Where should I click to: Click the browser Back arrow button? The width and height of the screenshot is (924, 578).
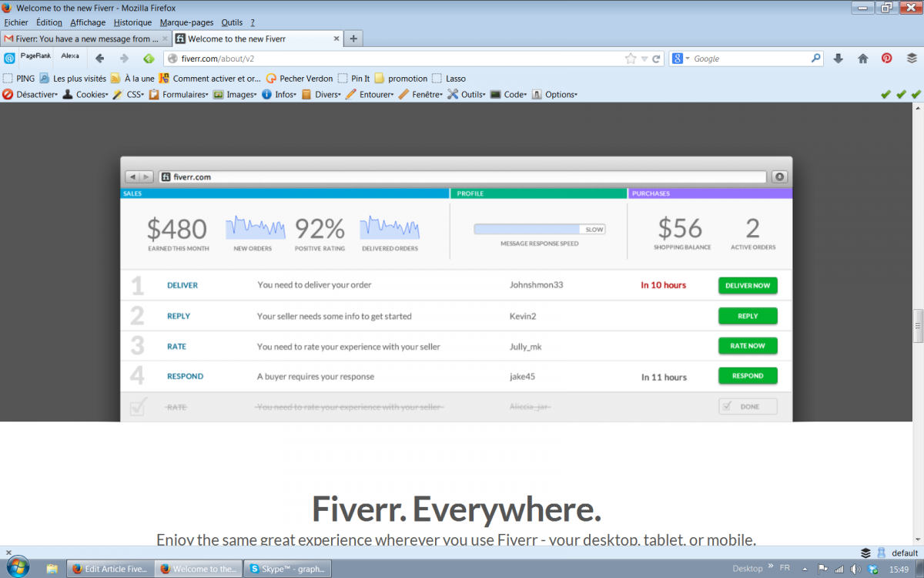pos(99,59)
